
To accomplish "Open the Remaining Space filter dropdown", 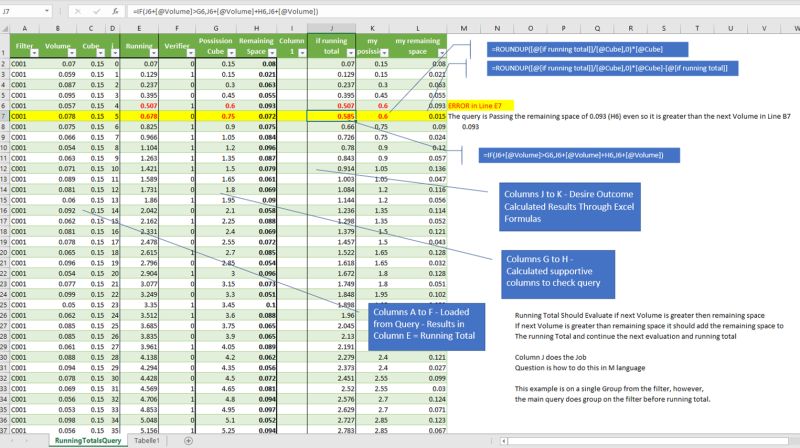I will [272, 53].
